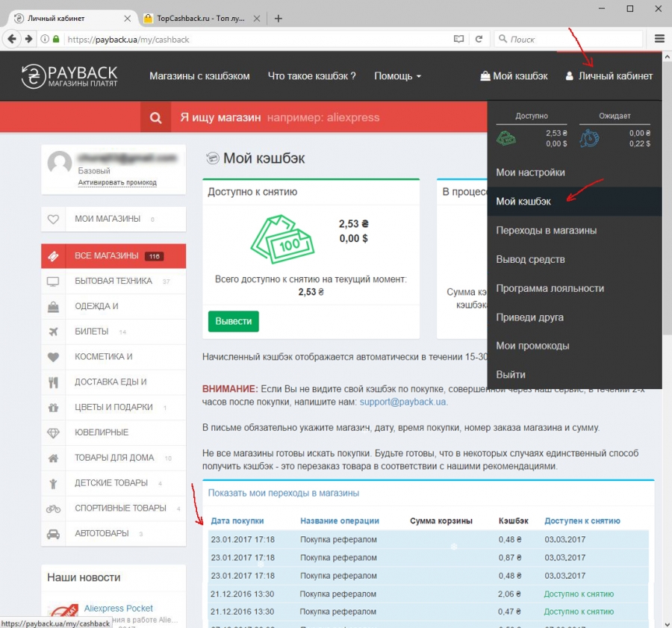The width and height of the screenshot is (672, 628).
Task: Switch to the TopCashback.ru browser tab
Action: (201, 19)
